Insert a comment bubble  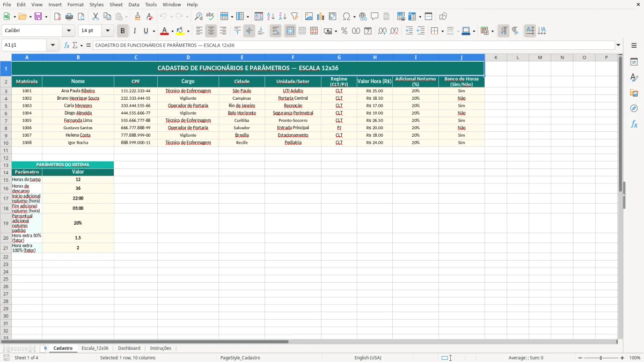click(x=375, y=17)
